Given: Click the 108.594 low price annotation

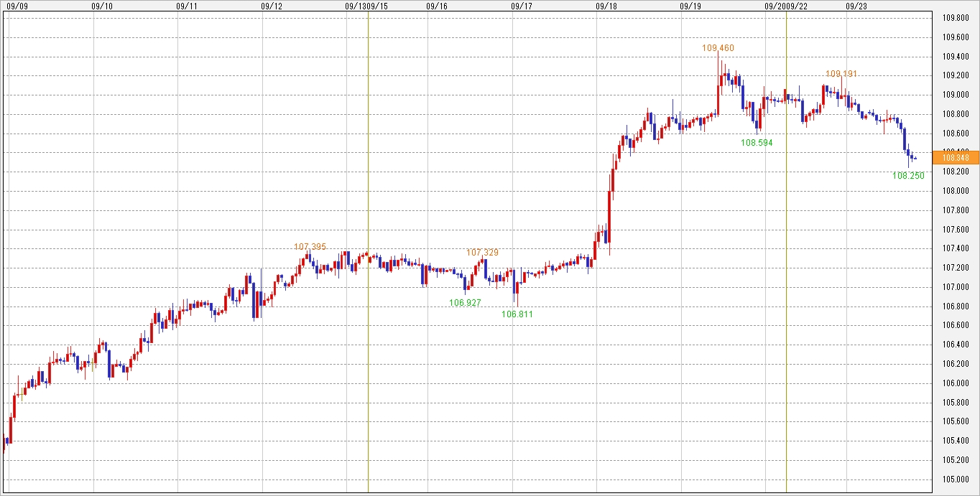Looking at the screenshot, I should click(x=757, y=143).
